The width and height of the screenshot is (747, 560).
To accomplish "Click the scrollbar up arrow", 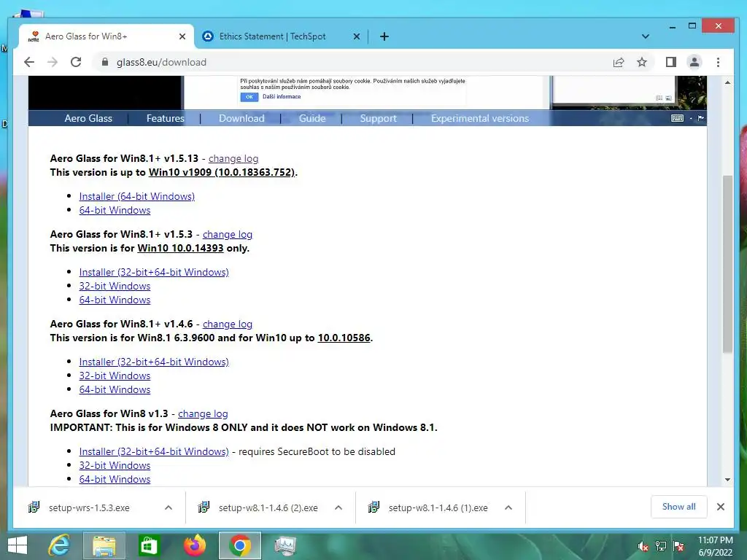I will click(x=727, y=83).
